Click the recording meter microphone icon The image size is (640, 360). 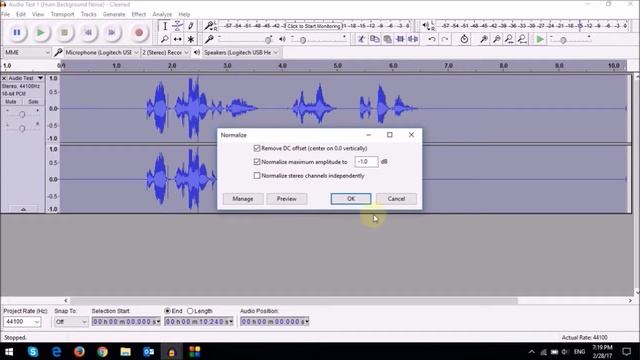tap(209, 26)
